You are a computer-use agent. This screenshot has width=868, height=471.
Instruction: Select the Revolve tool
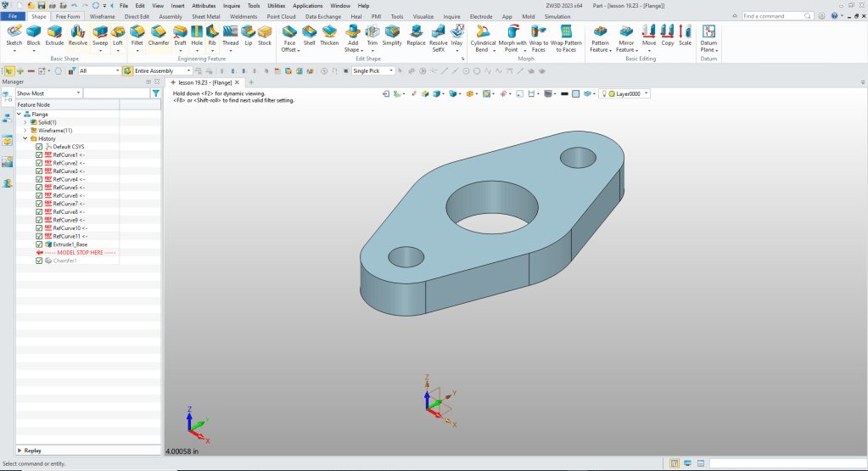(x=78, y=32)
